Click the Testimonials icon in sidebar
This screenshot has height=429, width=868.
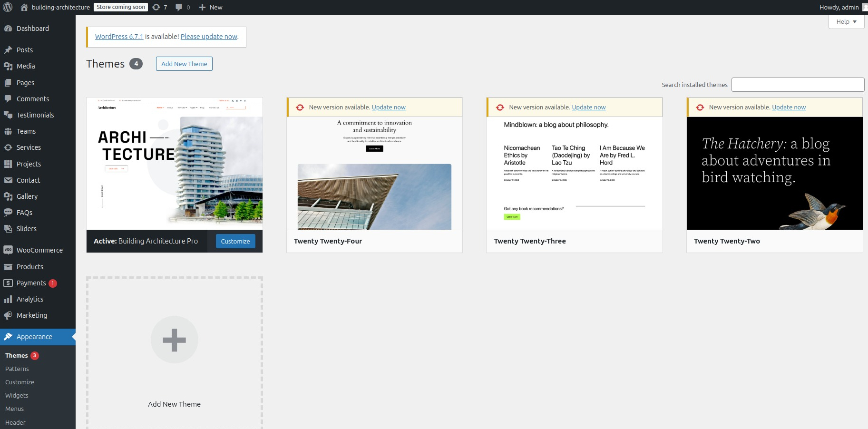pos(8,115)
